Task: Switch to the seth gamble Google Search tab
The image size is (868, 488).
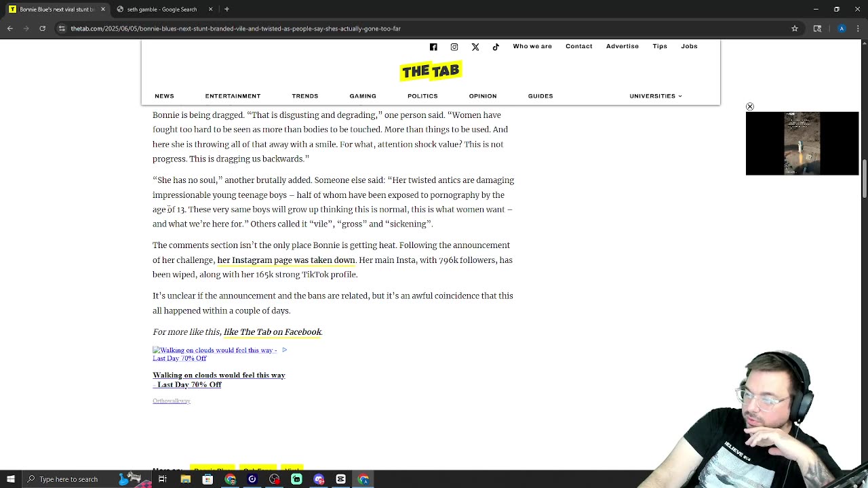Action: coord(161,9)
